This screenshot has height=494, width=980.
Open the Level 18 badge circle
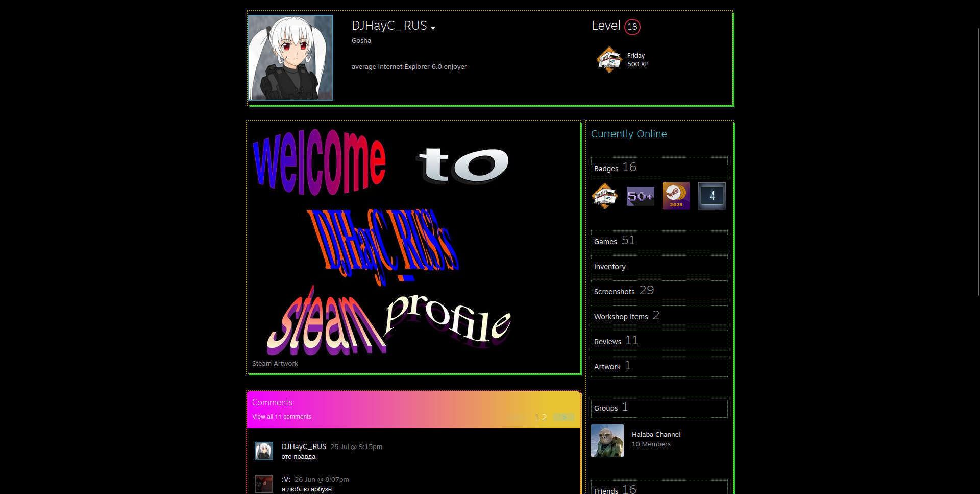[632, 27]
